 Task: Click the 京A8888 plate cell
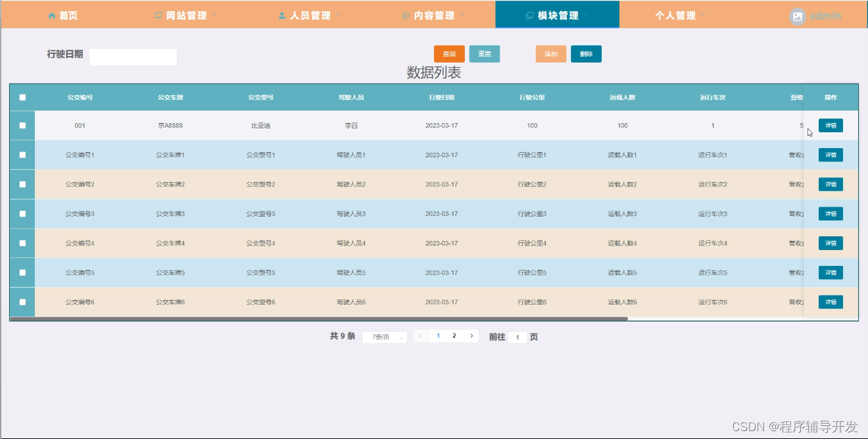pyautogui.click(x=170, y=125)
